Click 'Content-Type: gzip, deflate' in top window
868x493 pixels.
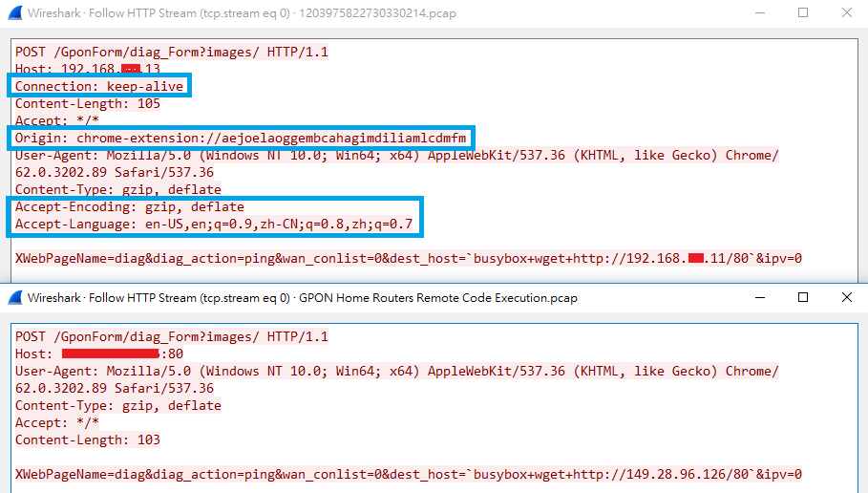click(x=117, y=189)
